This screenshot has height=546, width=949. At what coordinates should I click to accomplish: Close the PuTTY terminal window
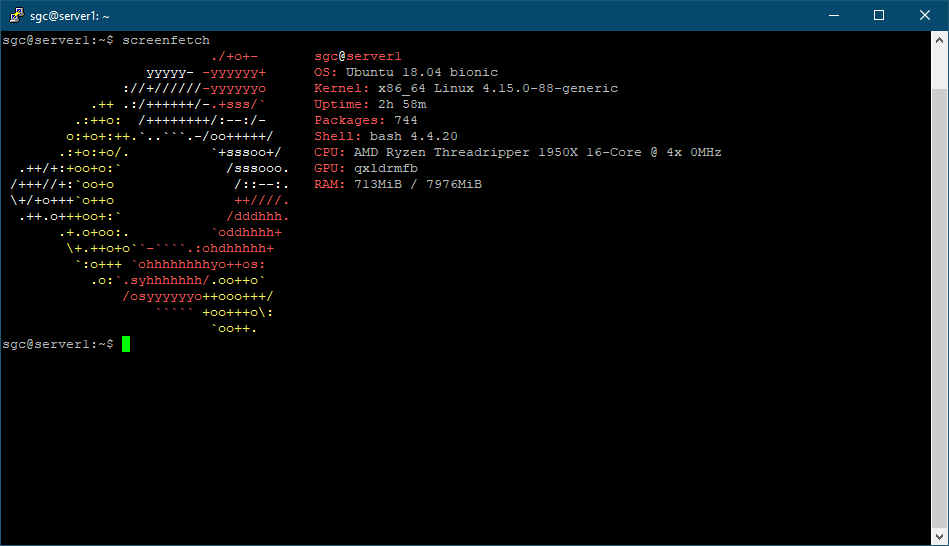pos(925,15)
